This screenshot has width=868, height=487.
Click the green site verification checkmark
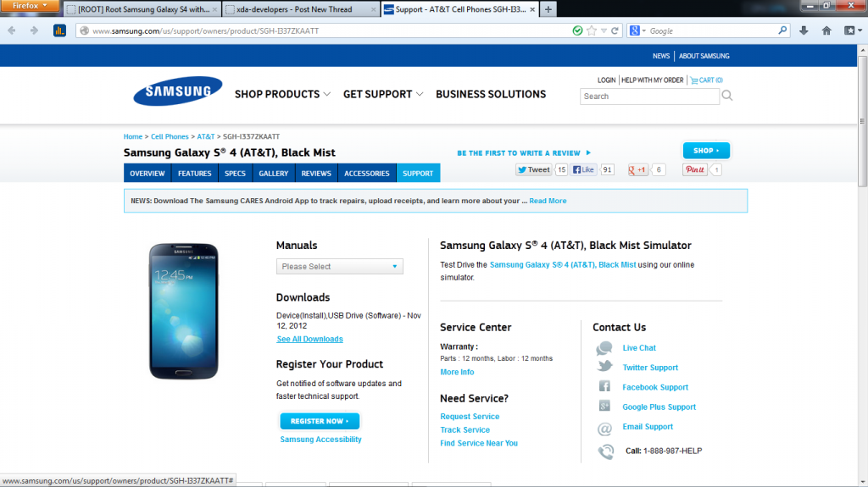(577, 31)
